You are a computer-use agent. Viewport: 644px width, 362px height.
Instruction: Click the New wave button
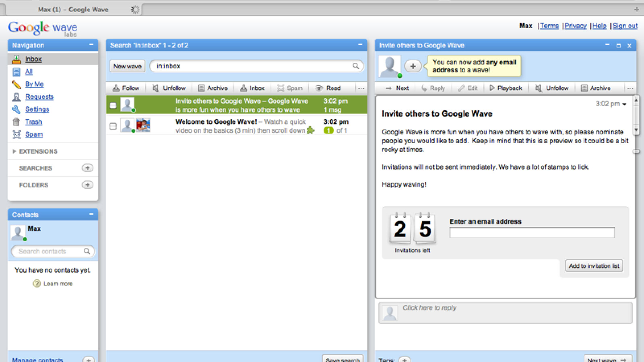[127, 66]
